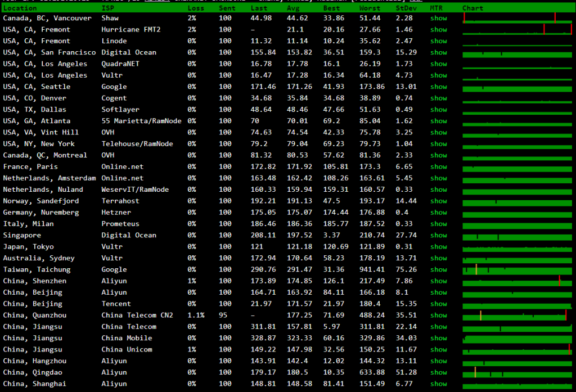
Task: Click show link for Tokyo Vultr row
Action: tap(439, 246)
